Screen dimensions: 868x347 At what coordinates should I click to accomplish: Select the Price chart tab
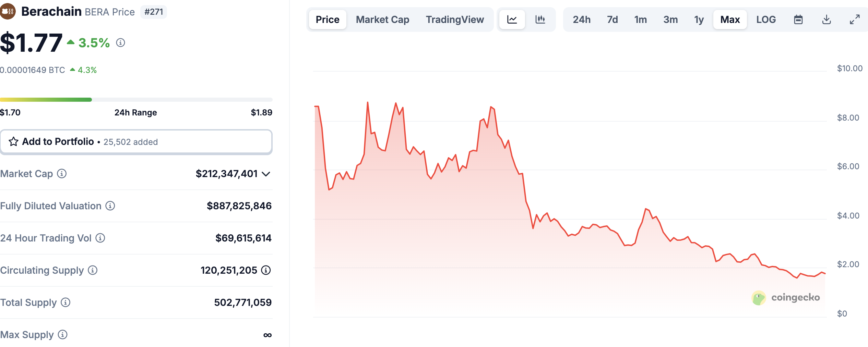point(328,20)
